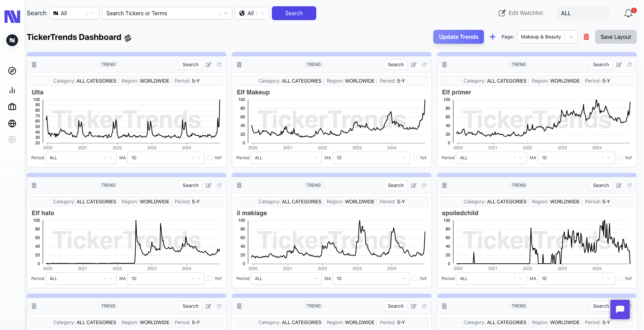Open the compass explore icon in sidebar

pyautogui.click(x=12, y=71)
